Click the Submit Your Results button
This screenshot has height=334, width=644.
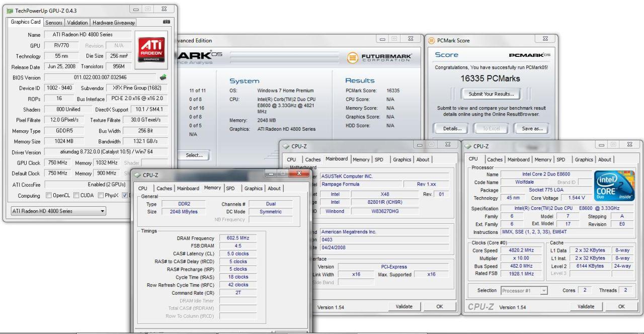[491, 94]
